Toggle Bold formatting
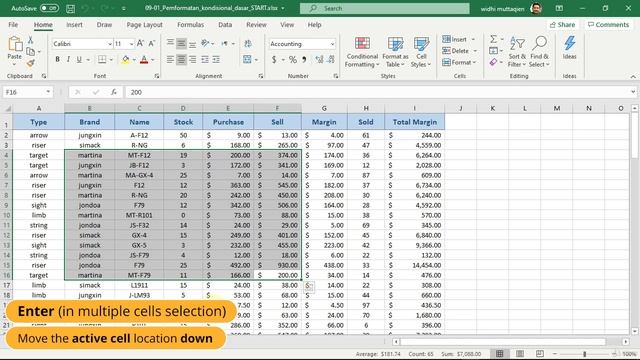Viewport: 640px width, 360px height. click(58, 60)
